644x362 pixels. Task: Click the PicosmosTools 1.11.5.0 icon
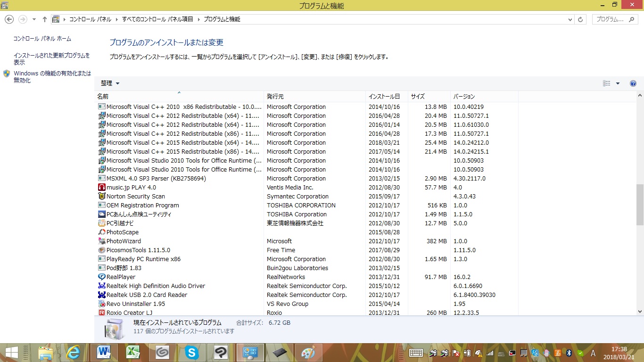[x=101, y=250]
